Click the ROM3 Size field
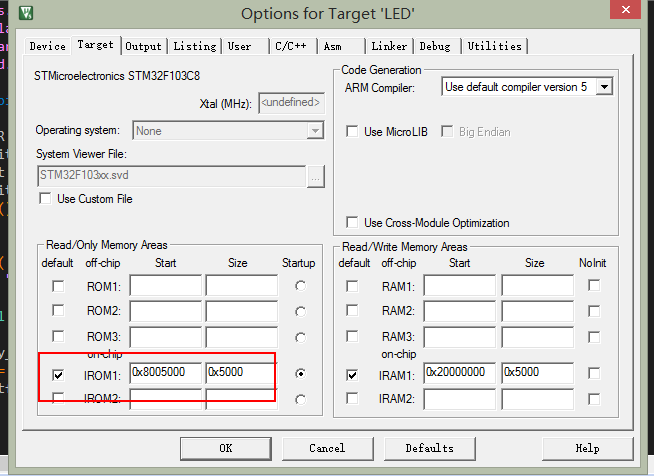 [241, 337]
